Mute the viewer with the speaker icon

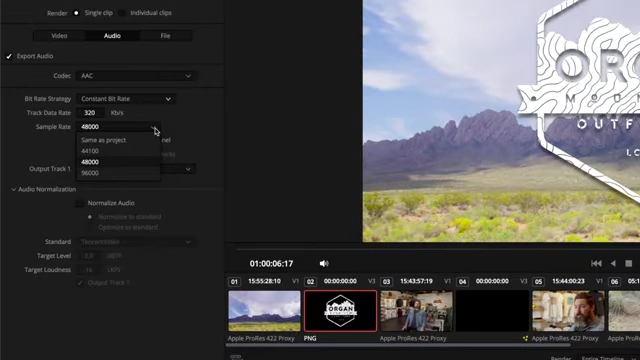pos(324,264)
